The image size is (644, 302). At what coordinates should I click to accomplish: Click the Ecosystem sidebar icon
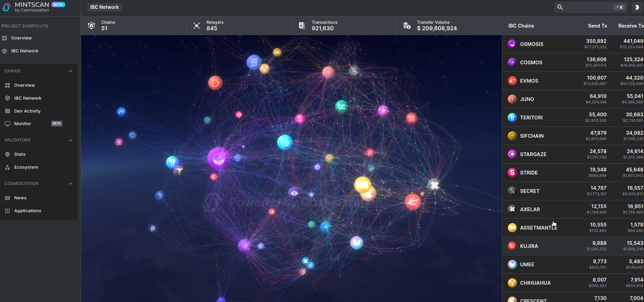(7, 167)
